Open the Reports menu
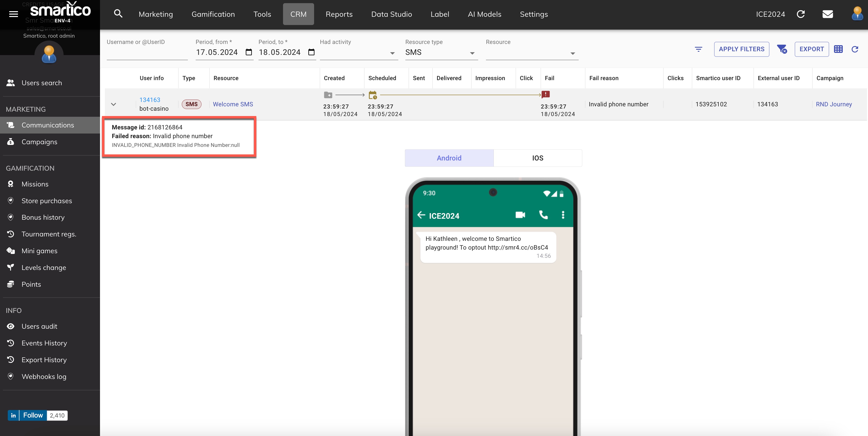 click(339, 14)
